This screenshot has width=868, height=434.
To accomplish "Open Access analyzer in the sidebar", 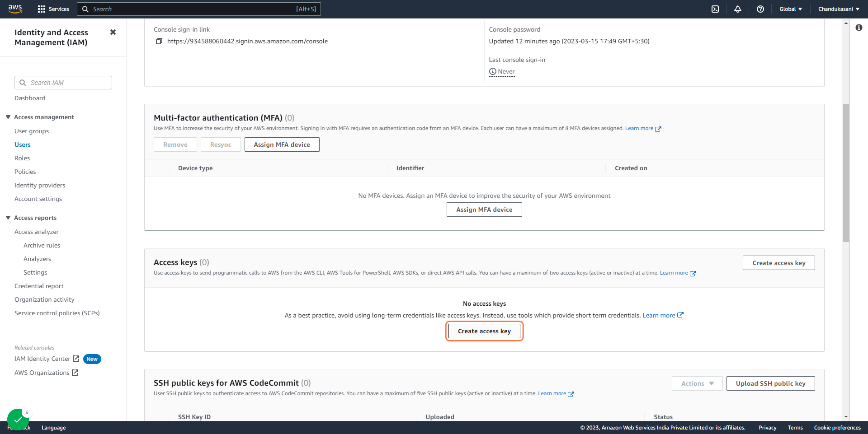I will click(x=37, y=232).
